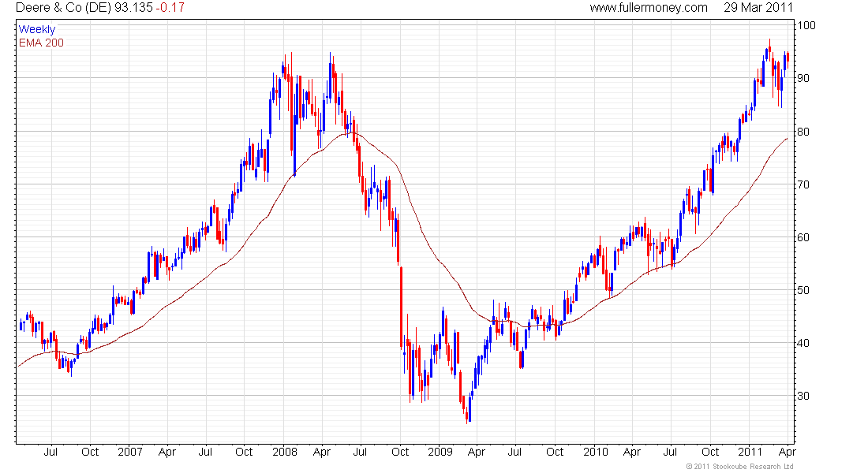868x473 pixels.
Task: Click the 2011 year label on time axis
Action: [x=750, y=452]
